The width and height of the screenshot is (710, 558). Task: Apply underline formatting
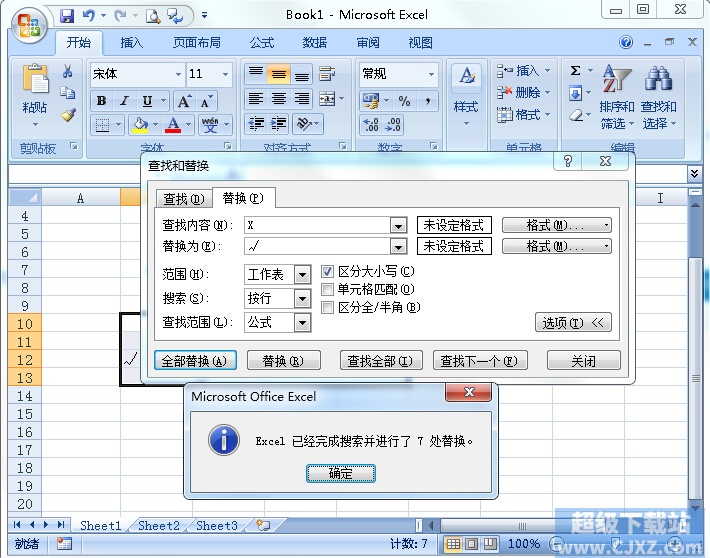[147, 101]
